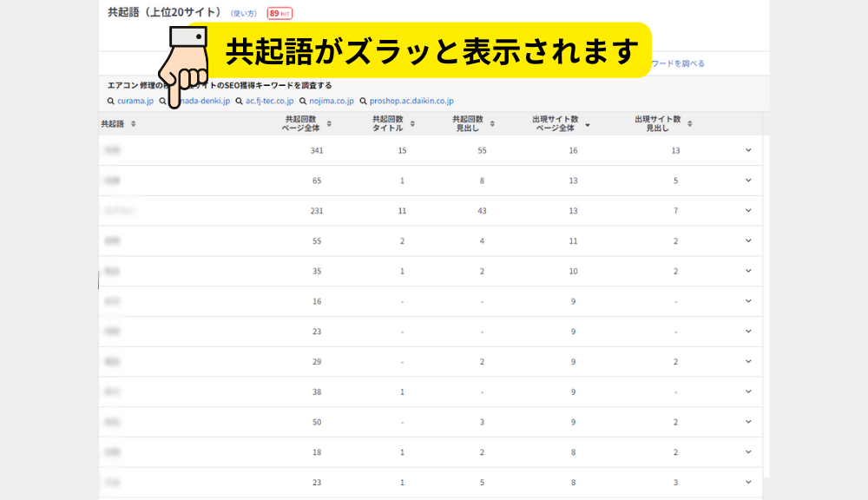Sort by 共起回数 ページ全体 arrows
Screen dimensions: 868x500
[329, 124]
